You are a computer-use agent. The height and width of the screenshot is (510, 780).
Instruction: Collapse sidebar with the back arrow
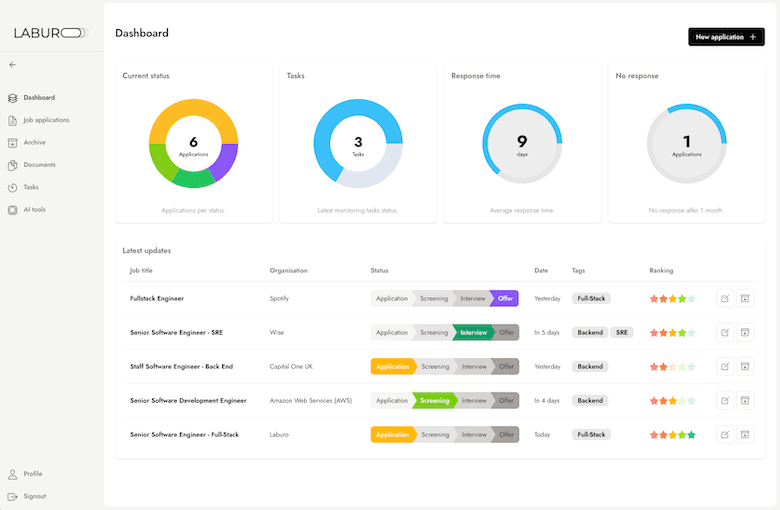point(12,65)
